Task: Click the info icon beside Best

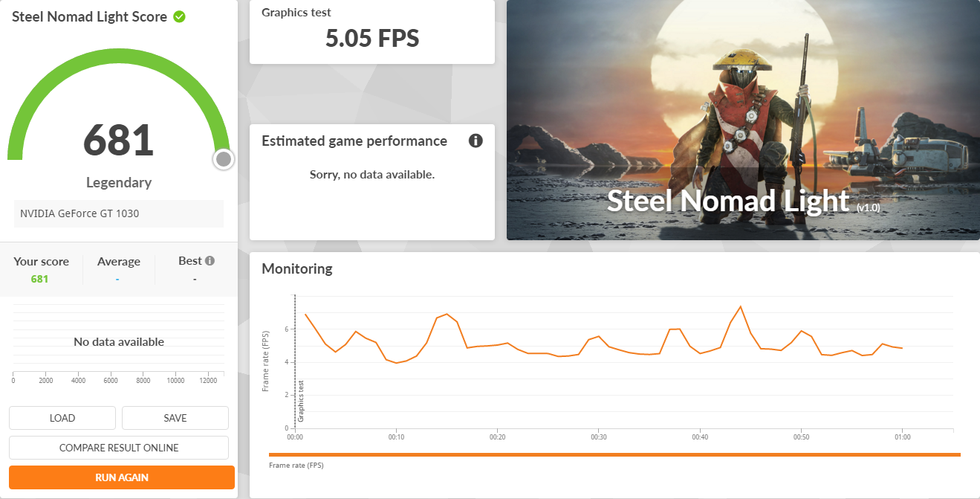Action: tap(210, 261)
